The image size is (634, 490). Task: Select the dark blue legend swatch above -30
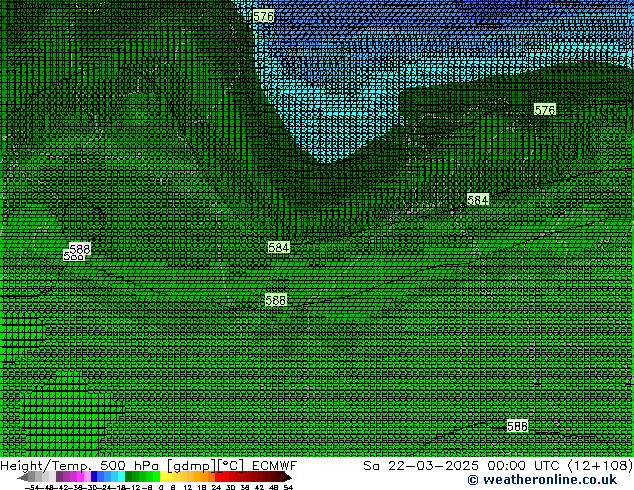pyautogui.click(x=94, y=476)
